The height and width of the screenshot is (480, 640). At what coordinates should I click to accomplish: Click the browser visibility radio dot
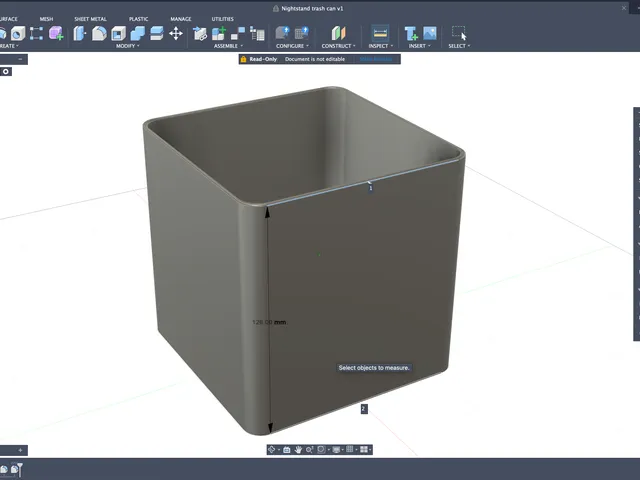click(6, 72)
